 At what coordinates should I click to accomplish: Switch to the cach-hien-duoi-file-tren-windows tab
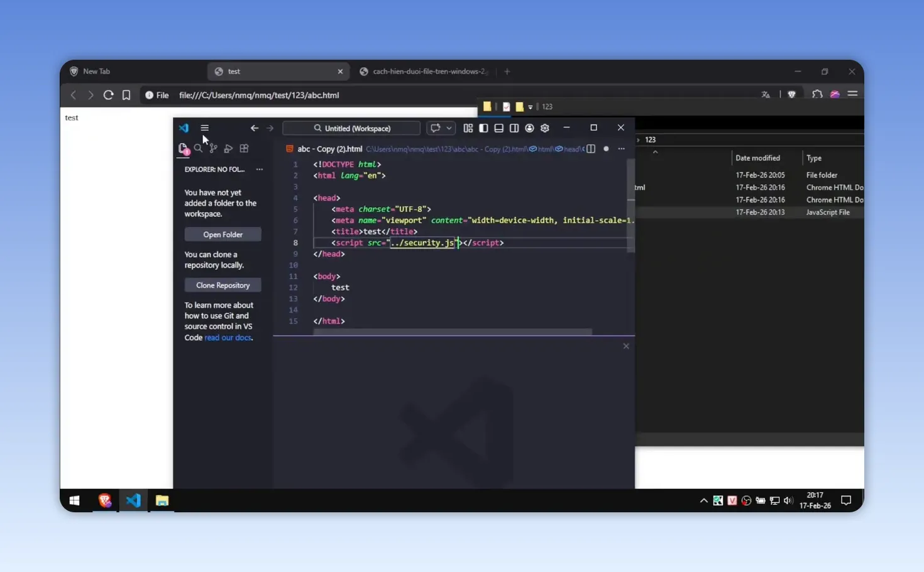tap(422, 71)
